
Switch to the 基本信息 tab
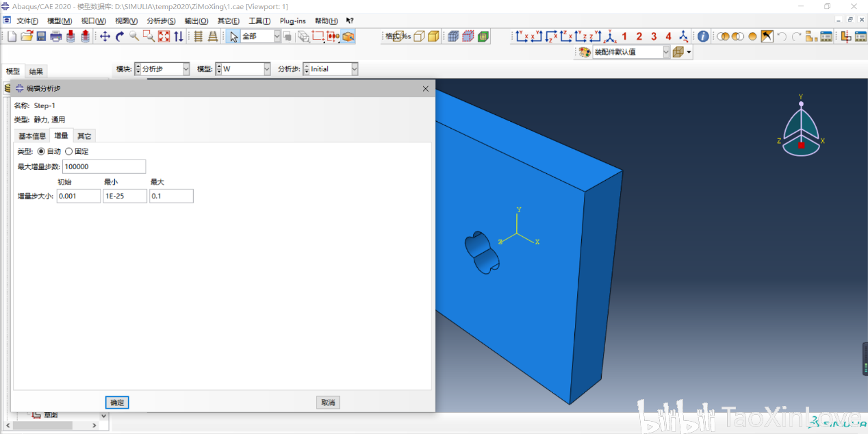coord(32,136)
